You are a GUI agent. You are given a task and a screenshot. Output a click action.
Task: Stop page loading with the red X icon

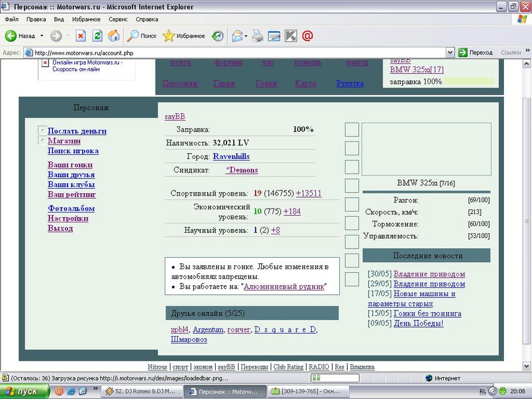tap(81, 35)
